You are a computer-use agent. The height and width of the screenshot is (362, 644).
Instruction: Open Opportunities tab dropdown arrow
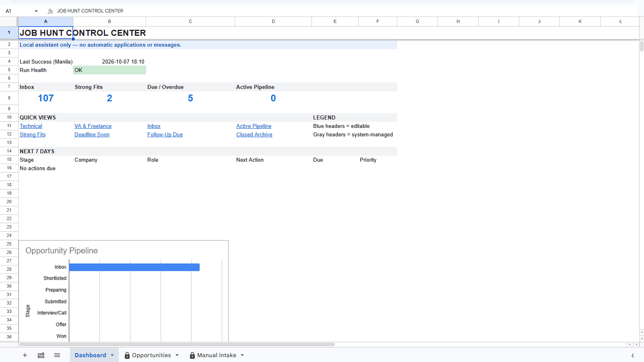point(177,355)
